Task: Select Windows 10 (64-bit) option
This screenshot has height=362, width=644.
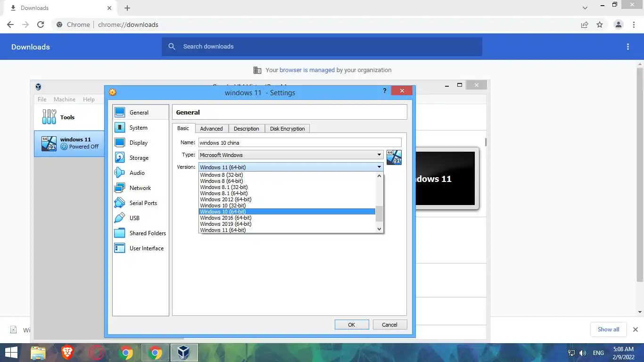Action: [287, 212]
